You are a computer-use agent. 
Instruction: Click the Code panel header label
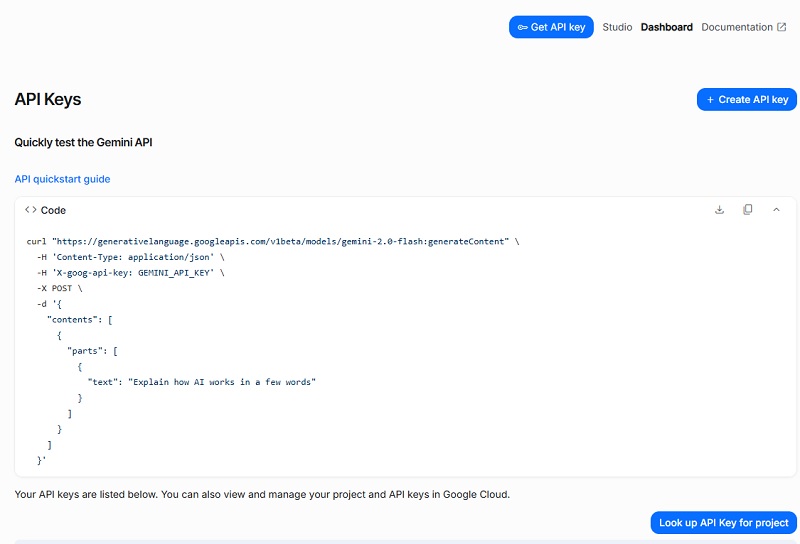click(x=53, y=210)
